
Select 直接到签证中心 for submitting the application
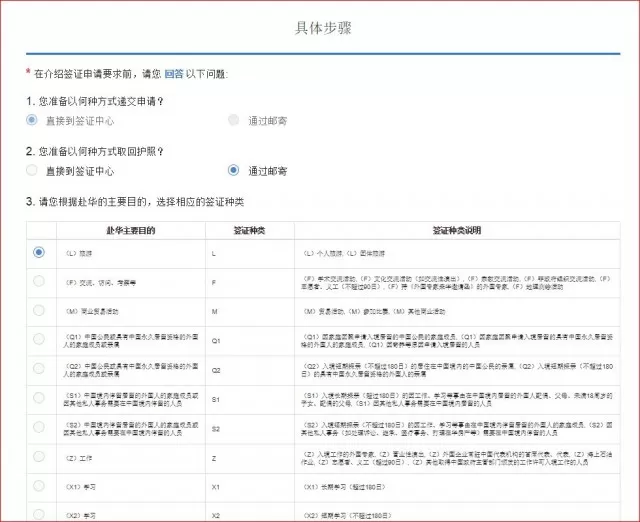31,120
